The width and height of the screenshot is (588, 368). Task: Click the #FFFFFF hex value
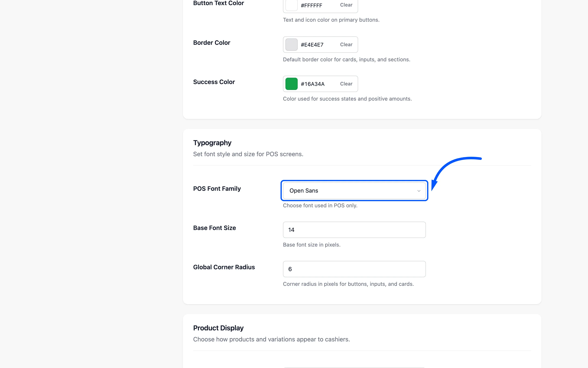[311, 5]
